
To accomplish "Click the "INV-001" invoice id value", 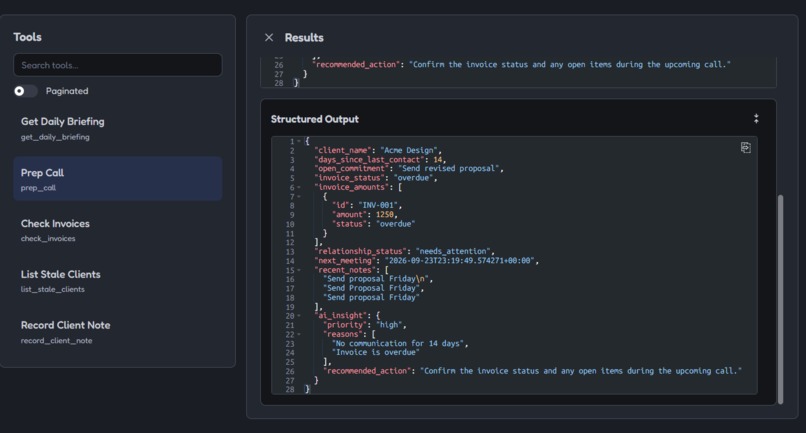I will [378, 205].
